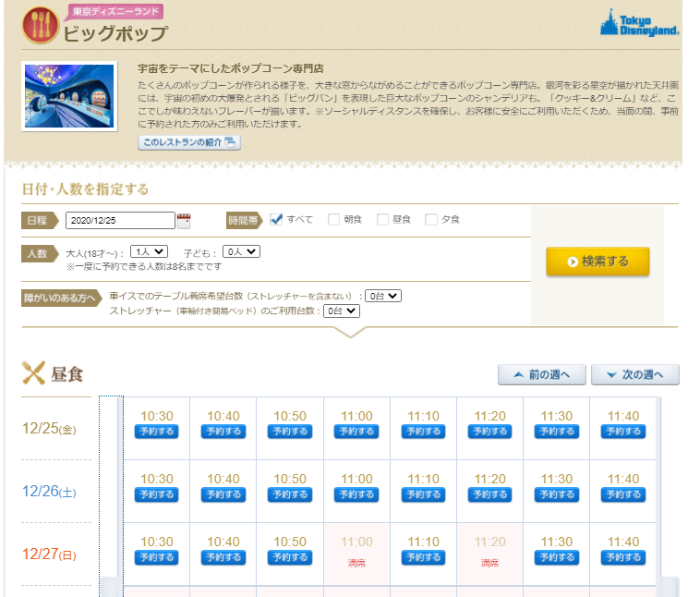Screen dimensions: 700x597
Task: Reserve 11:20 on 12/26
Action: click(489, 494)
